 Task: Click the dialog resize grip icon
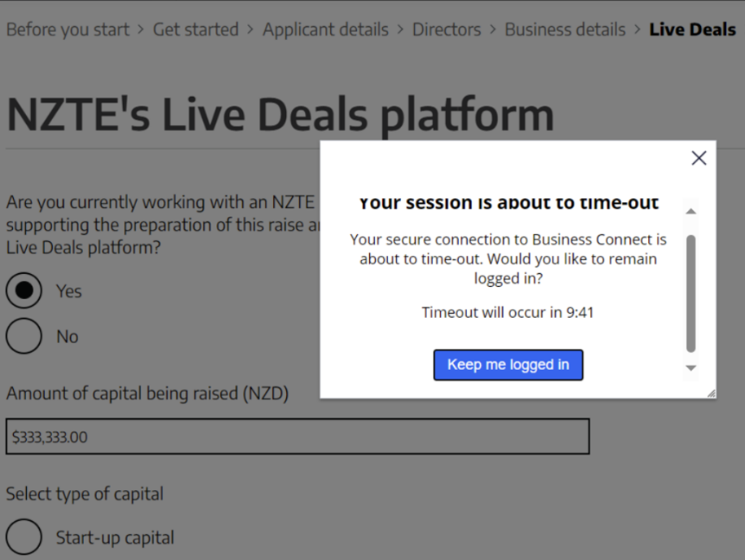[x=710, y=392]
